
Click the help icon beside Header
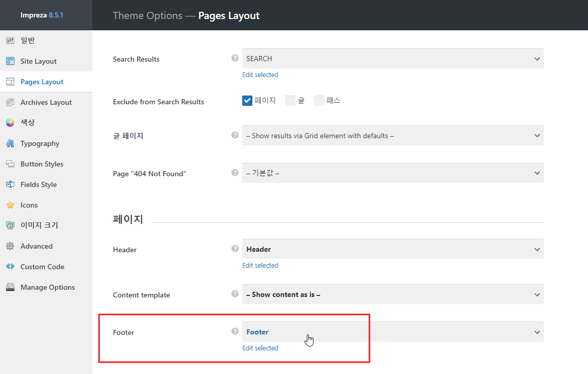coord(235,249)
